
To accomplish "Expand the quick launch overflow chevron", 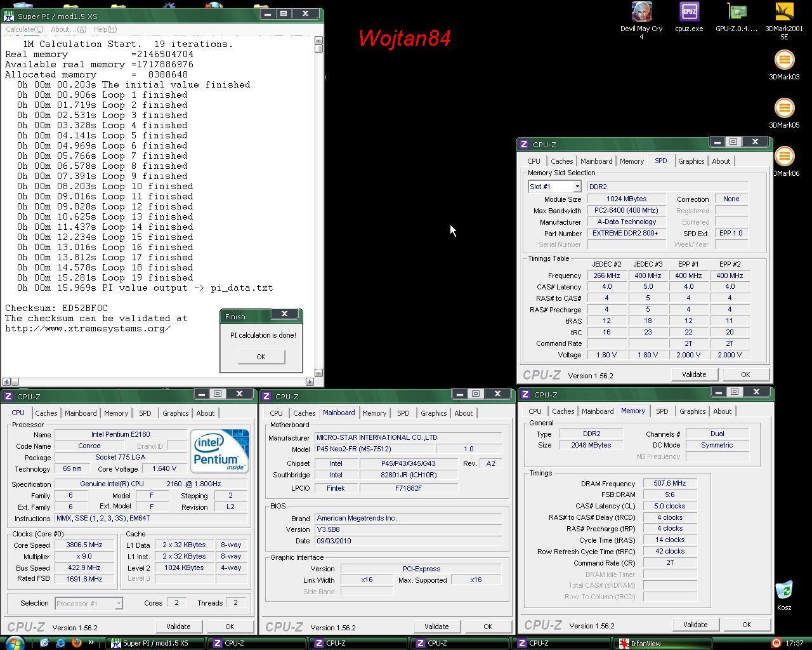I will 91,643.
